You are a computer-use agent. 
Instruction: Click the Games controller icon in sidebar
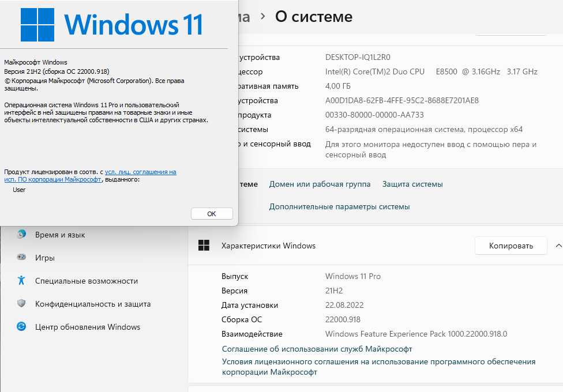(x=21, y=258)
